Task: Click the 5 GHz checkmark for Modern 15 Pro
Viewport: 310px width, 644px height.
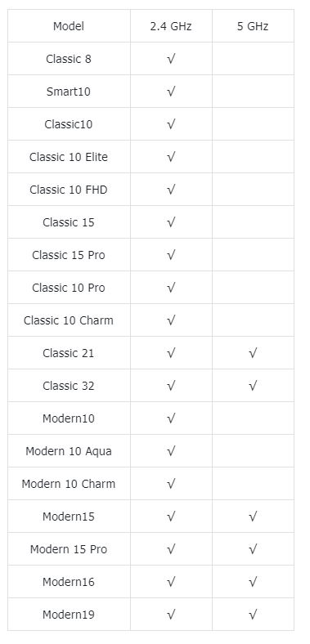Action: [253, 549]
